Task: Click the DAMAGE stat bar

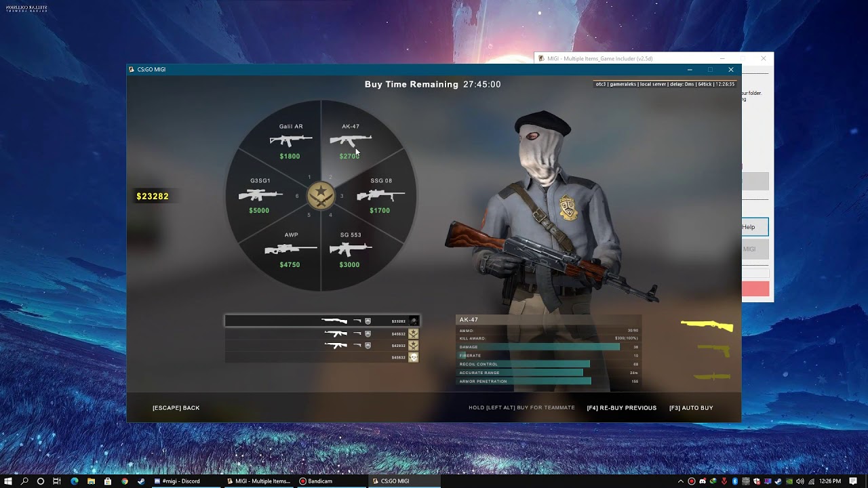Action: point(539,347)
